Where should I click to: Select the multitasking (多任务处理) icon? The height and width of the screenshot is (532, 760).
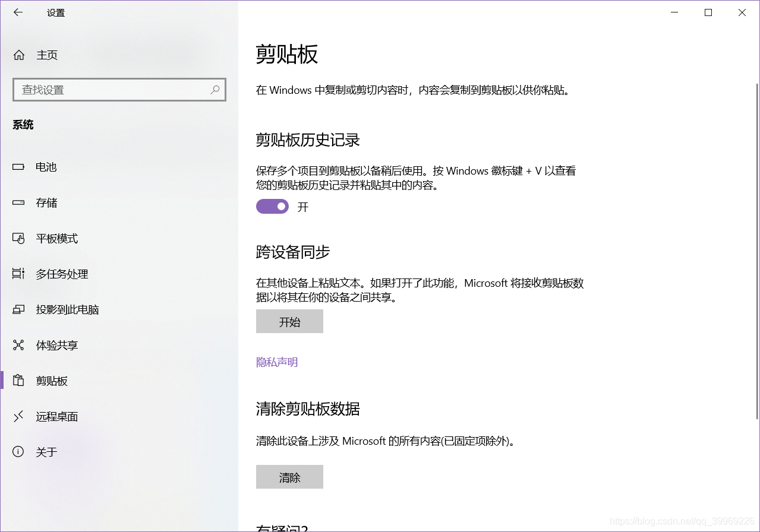coord(18,274)
